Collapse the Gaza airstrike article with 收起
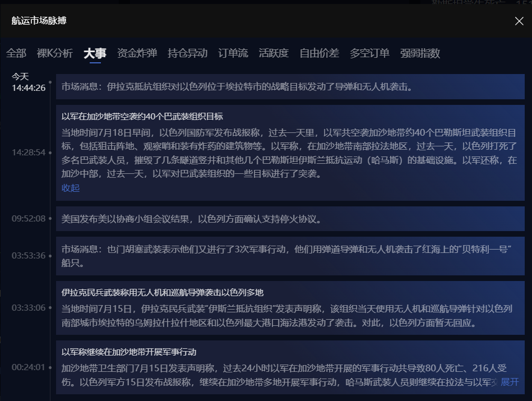The image size is (532, 401). [x=71, y=188]
